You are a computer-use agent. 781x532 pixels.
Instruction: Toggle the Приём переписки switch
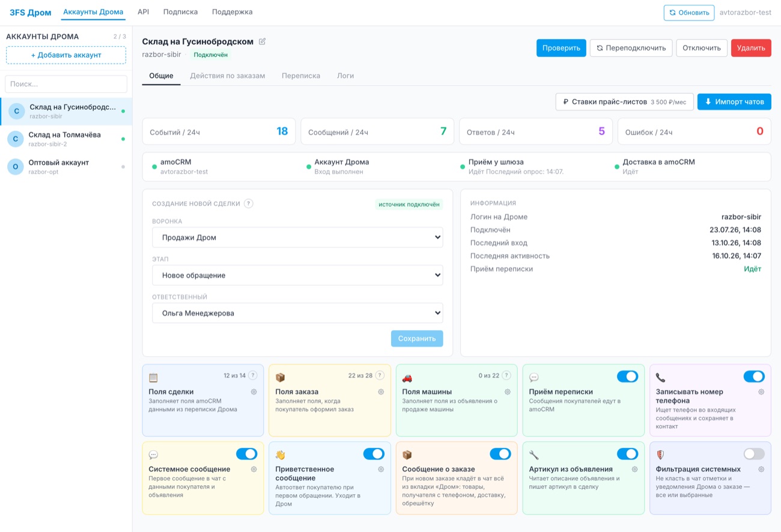click(627, 376)
